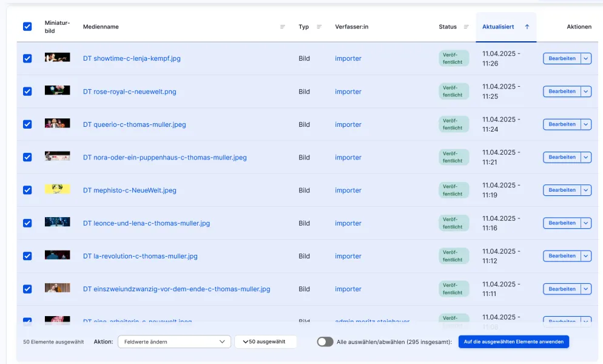
Task: Click thumbnail of leonce-und-lena row
Action: (x=57, y=221)
